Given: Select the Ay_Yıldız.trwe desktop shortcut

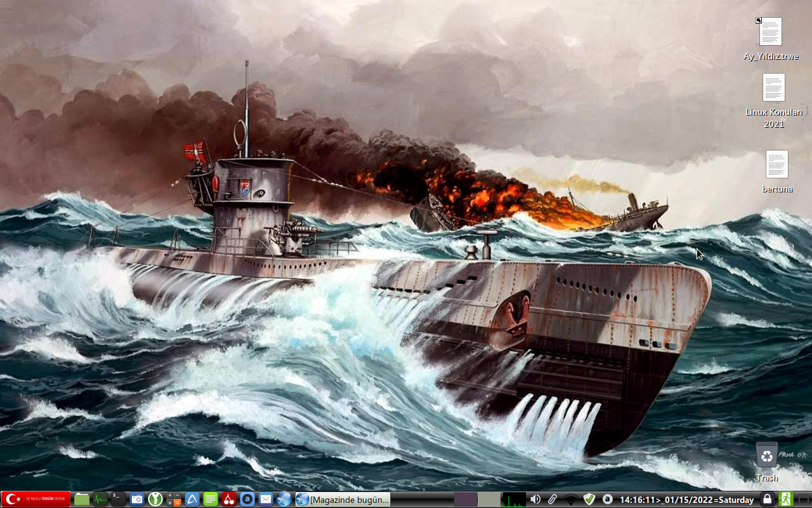Looking at the screenshot, I should pyautogui.click(x=771, y=39).
